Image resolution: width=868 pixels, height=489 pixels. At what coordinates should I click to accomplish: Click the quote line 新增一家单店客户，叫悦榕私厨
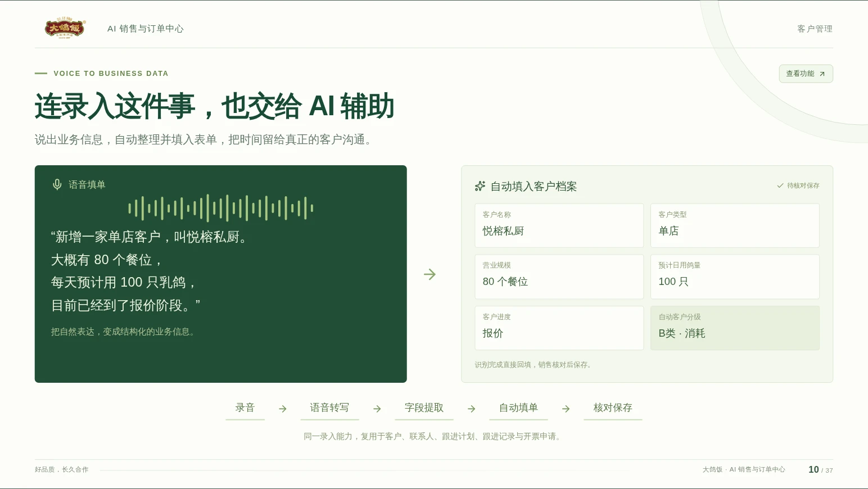coord(149,237)
